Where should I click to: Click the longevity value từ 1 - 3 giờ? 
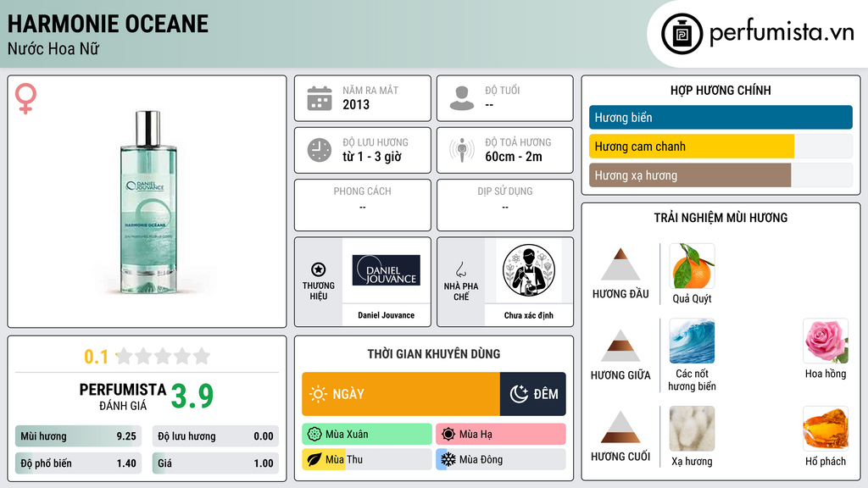click(x=372, y=157)
